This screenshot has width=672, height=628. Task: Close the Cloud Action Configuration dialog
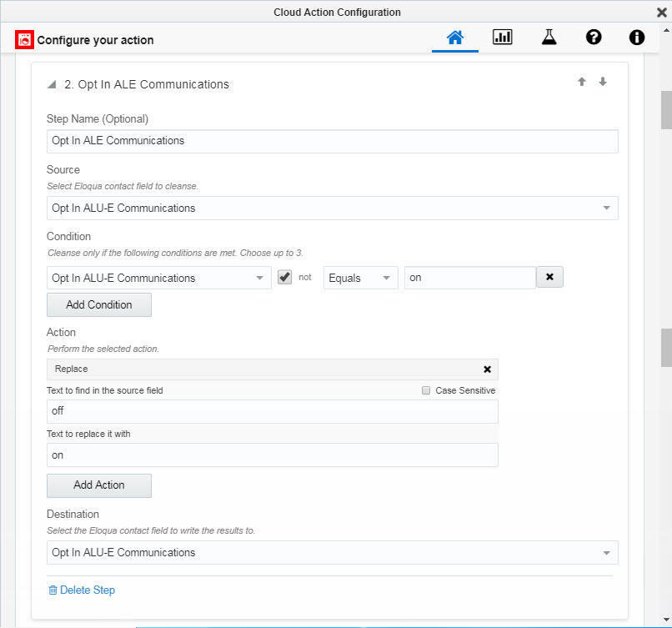click(662, 13)
